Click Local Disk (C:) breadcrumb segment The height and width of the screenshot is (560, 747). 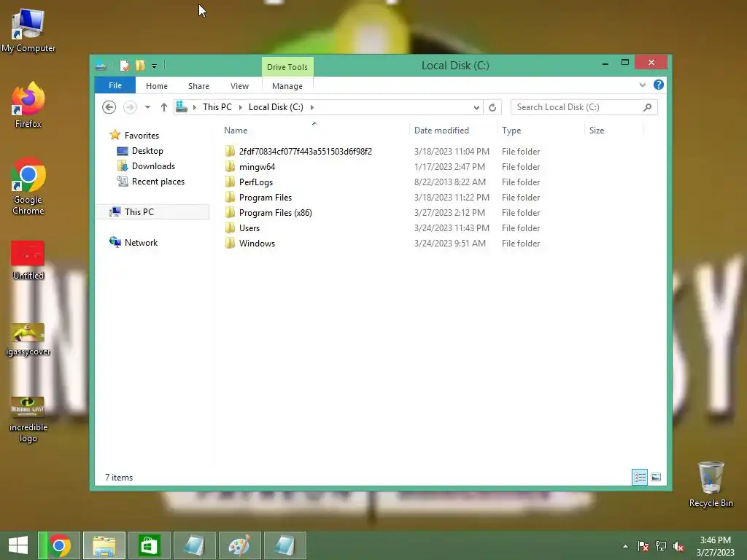point(276,107)
